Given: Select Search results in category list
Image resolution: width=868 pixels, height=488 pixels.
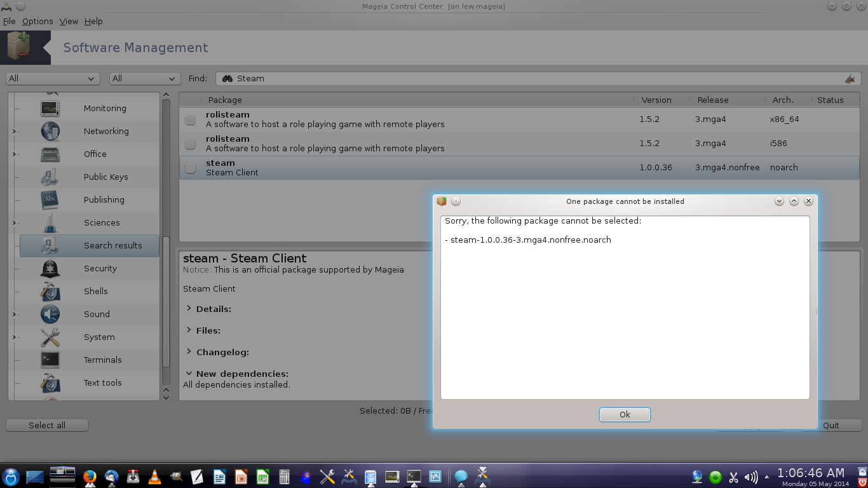Looking at the screenshot, I should click(90, 246).
